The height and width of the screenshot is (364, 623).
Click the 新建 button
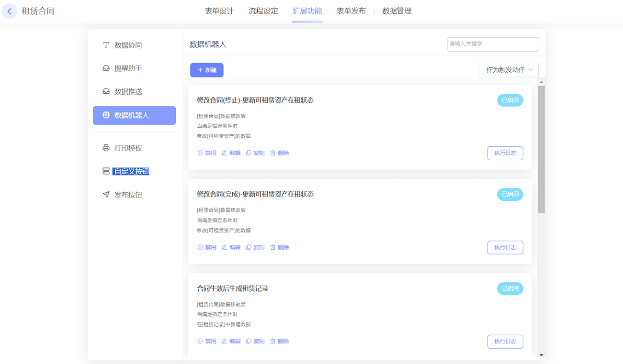tap(207, 70)
